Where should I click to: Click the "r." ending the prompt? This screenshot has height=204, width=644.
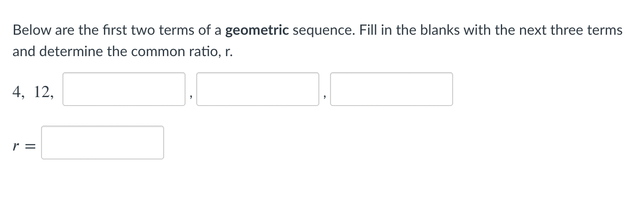click(229, 52)
